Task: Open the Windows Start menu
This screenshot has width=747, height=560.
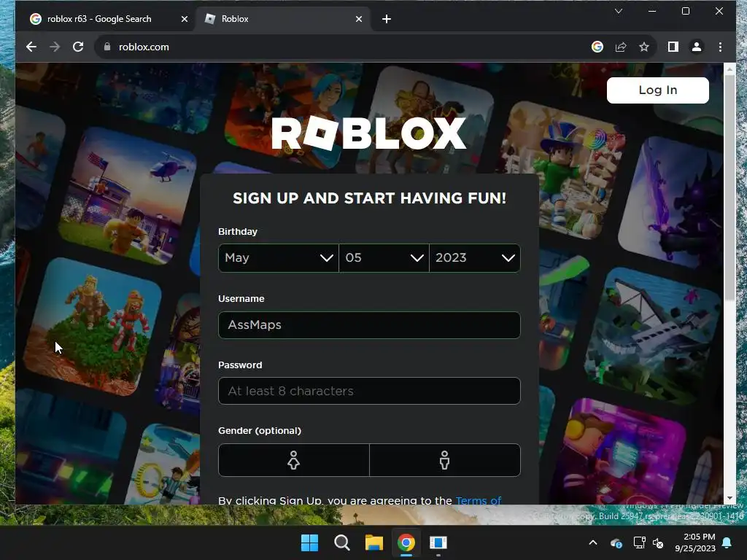Action: [309, 542]
